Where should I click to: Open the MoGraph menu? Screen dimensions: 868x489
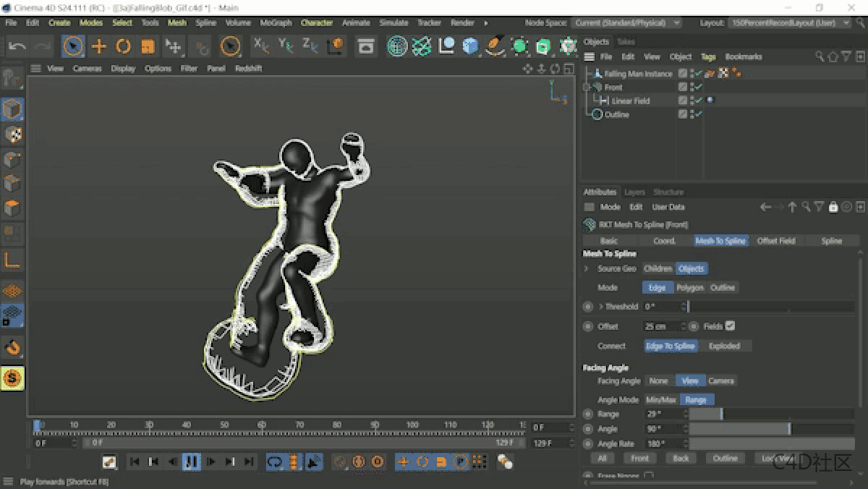point(275,22)
